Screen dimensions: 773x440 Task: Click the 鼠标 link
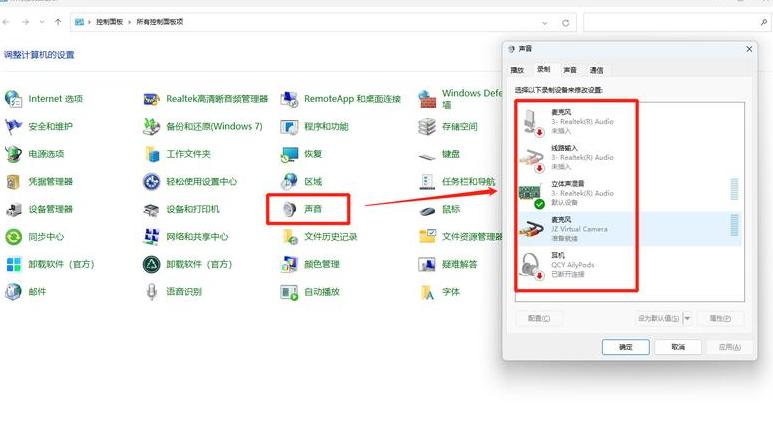(451, 209)
